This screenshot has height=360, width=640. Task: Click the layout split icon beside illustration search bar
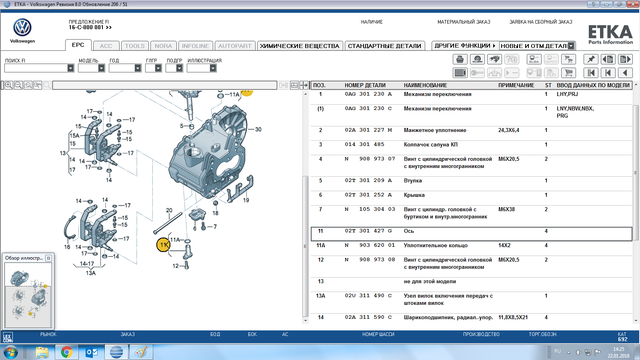(294, 85)
